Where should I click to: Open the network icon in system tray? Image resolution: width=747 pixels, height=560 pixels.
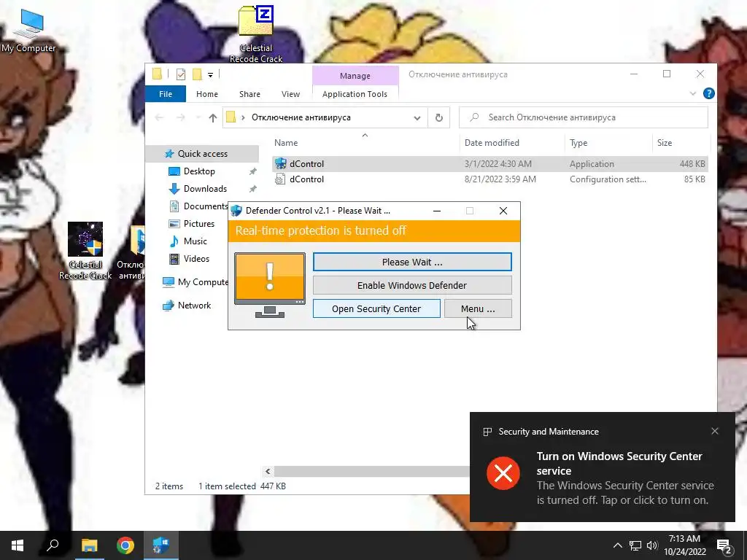point(635,545)
